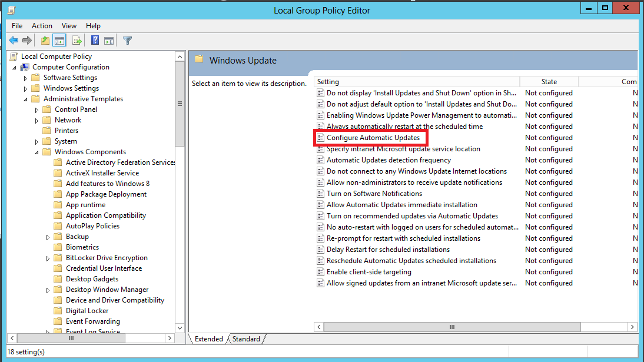The width and height of the screenshot is (644, 362).
Task: Switch to the Extended tab
Action: 208,339
